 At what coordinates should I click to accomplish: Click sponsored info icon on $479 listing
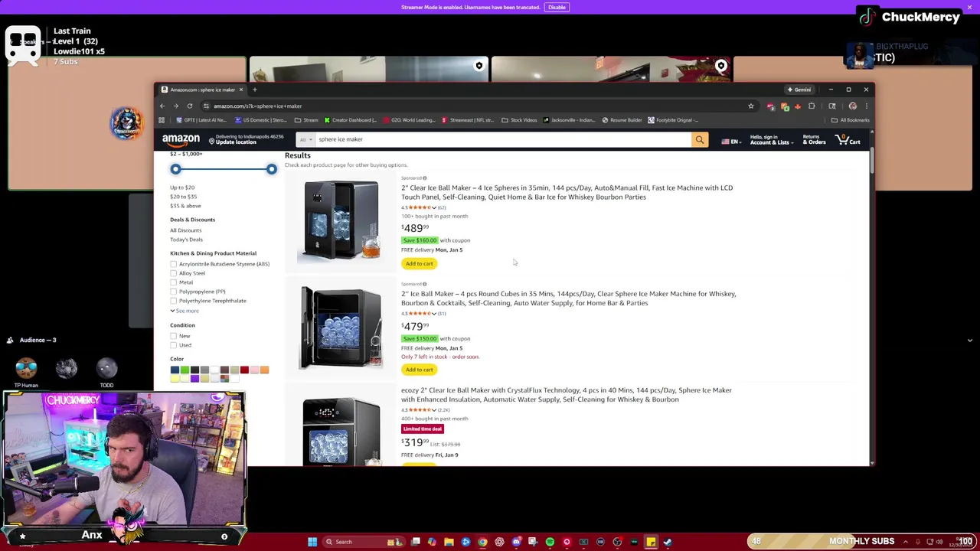425,284
